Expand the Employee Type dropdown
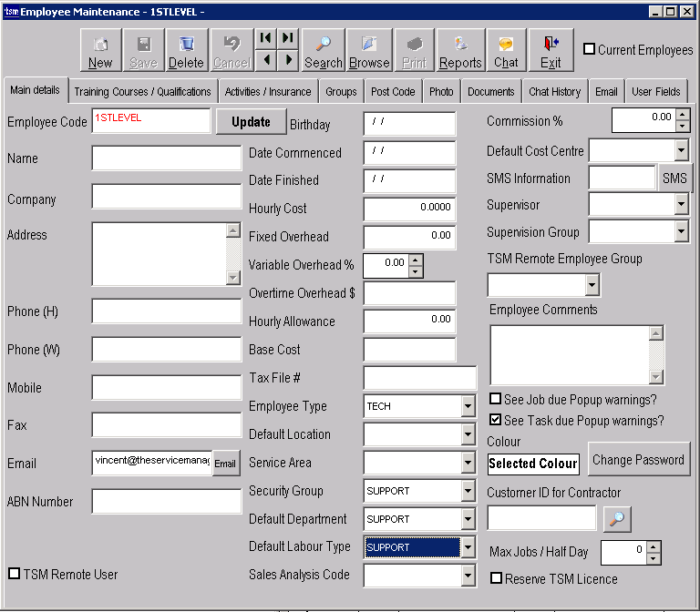The width and height of the screenshot is (700, 612). [x=468, y=406]
